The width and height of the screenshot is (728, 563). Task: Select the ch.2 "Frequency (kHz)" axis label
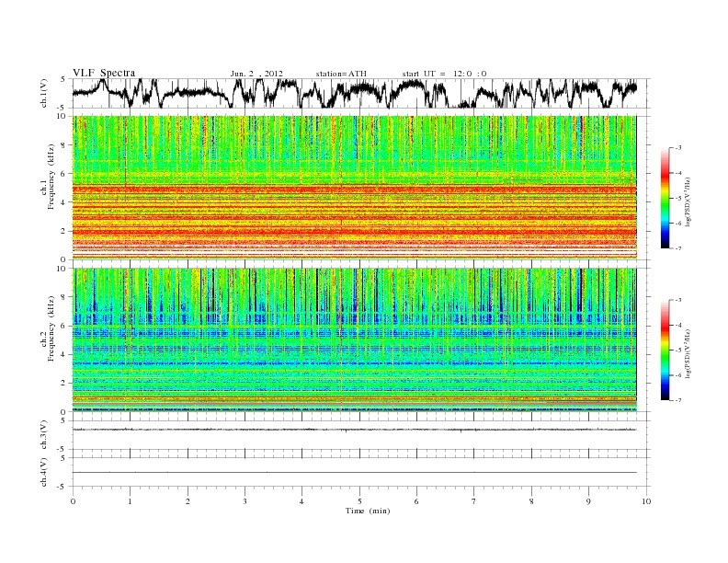click(x=51, y=327)
